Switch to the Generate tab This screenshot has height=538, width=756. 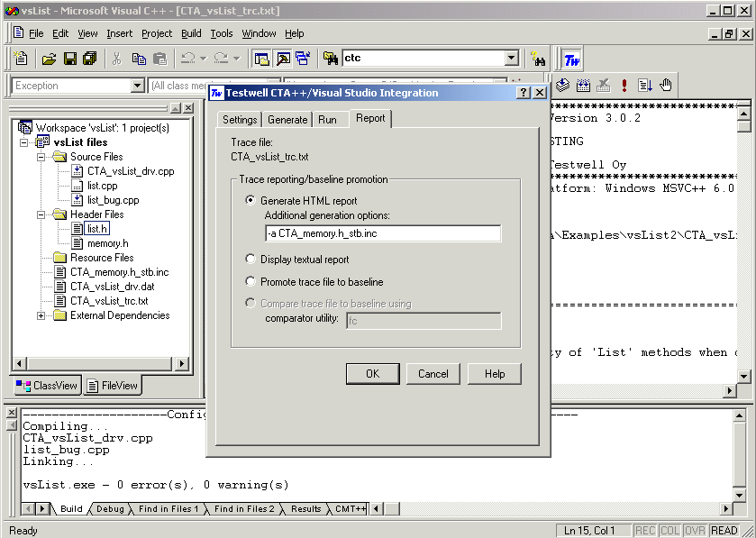click(287, 120)
